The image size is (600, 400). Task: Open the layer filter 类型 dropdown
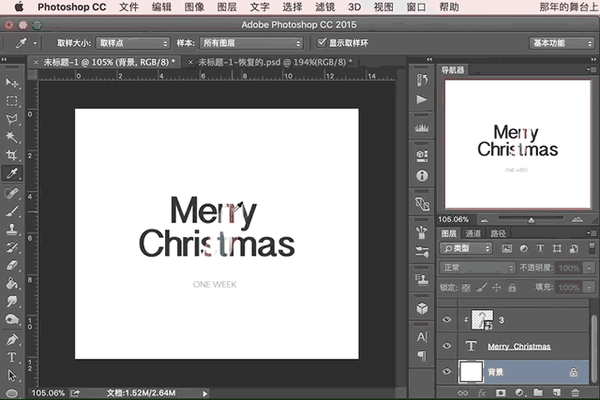[466, 248]
